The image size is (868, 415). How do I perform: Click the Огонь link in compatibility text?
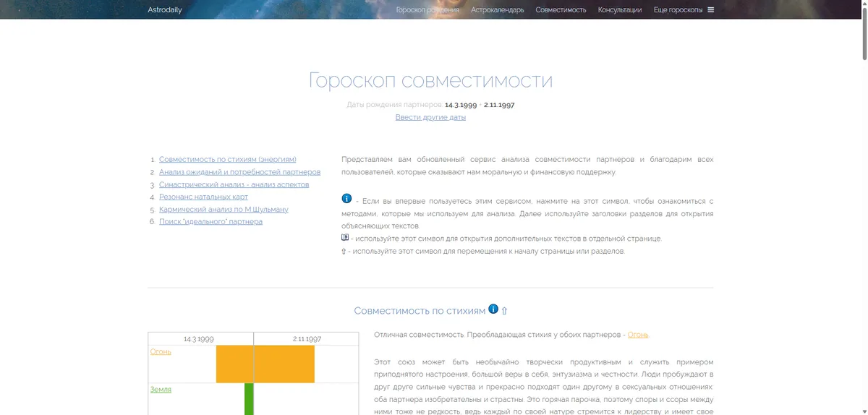(x=638, y=335)
